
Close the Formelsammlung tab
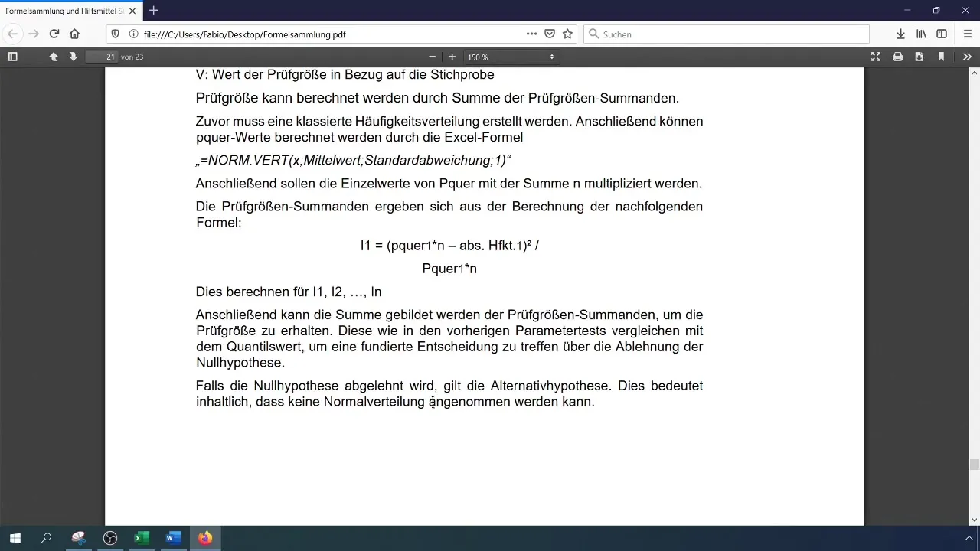click(x=132, y=11)
